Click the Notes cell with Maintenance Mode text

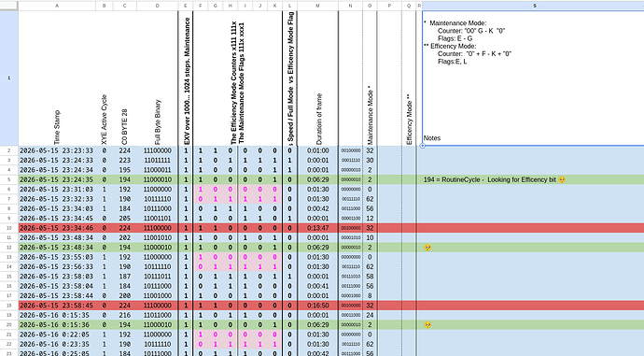[x=533, y=78]
